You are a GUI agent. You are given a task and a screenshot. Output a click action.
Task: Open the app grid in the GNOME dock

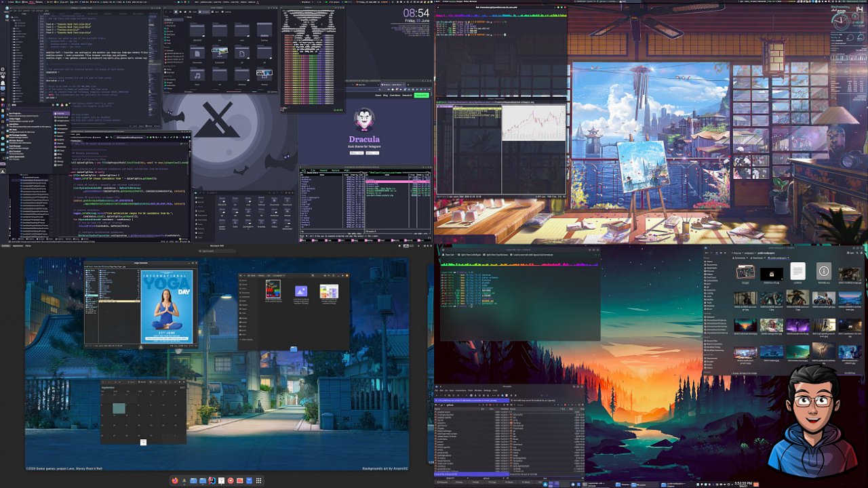(258, 481)
